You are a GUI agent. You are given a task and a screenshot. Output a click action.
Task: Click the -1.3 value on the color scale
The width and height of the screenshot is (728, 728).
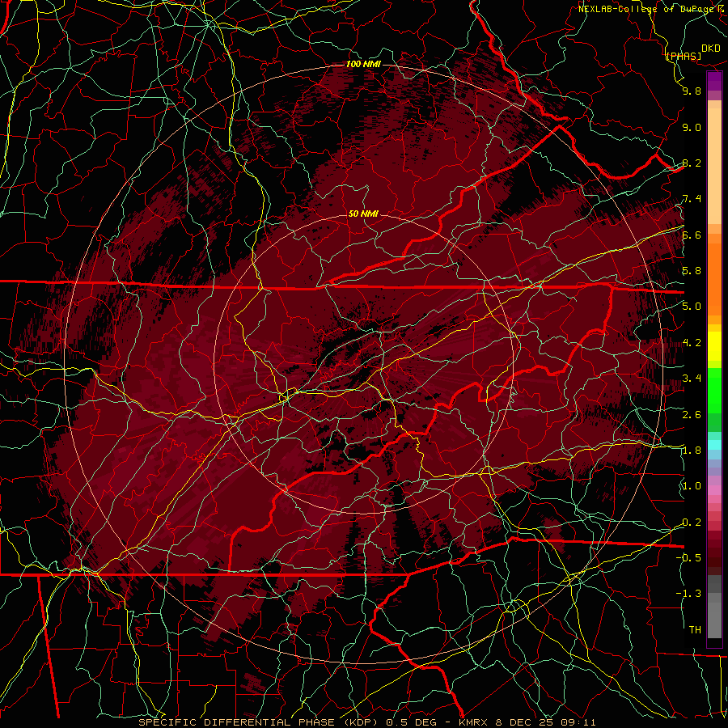pyautogui.click(x=688, y=594)
